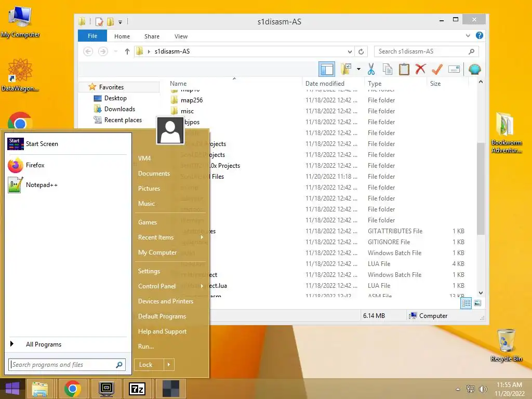Click the Cut scissors icon

point(371,69)
